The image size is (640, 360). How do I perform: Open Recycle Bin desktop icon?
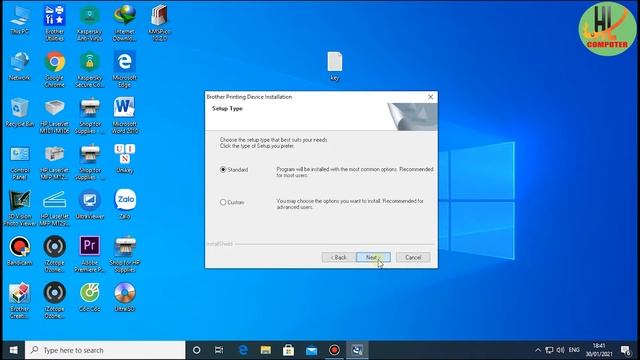pyautogui.click(x=20, y=113)
